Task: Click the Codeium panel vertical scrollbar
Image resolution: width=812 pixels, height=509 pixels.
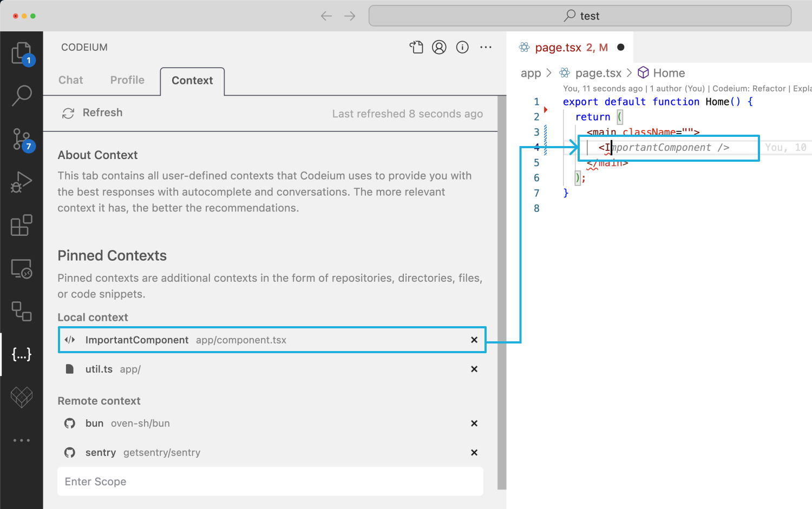Action: click(x=502, y=292)
